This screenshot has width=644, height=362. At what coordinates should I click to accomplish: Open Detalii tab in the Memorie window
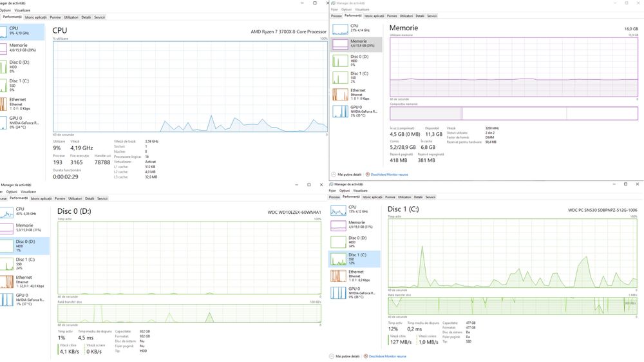pos(420,15)
